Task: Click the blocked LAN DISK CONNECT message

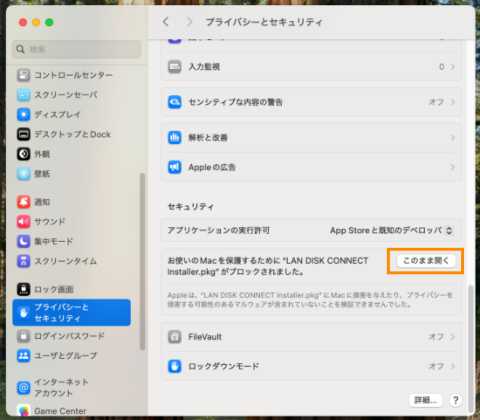Action: pos(268,266)
